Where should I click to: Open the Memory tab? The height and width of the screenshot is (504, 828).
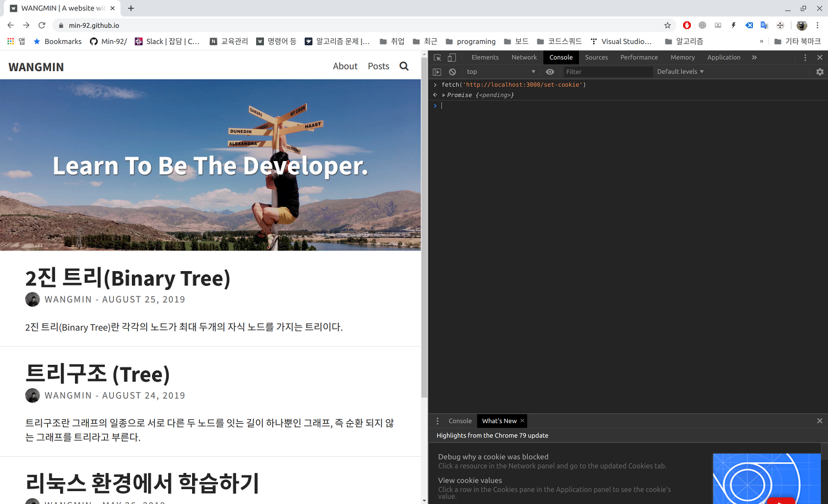click(682, 58)
